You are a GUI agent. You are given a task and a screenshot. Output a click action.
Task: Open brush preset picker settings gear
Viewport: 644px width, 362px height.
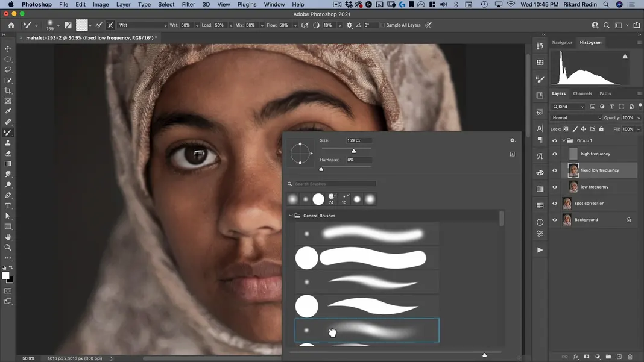point(512,140)
